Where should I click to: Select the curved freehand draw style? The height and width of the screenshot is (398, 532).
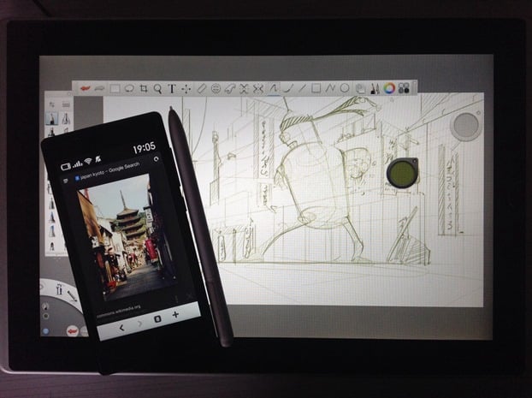(287, 89)
